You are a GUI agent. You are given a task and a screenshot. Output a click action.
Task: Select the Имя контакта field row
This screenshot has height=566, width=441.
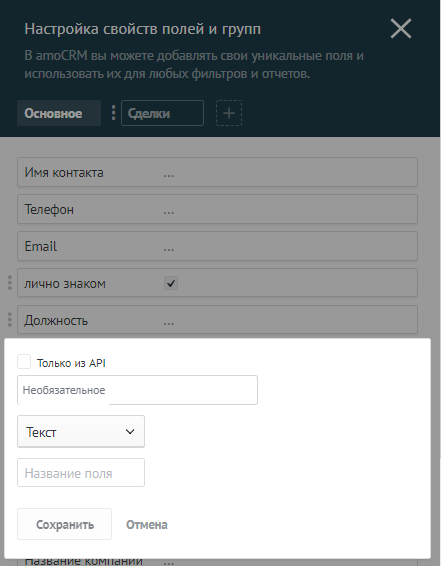click(x=218, y=172)
